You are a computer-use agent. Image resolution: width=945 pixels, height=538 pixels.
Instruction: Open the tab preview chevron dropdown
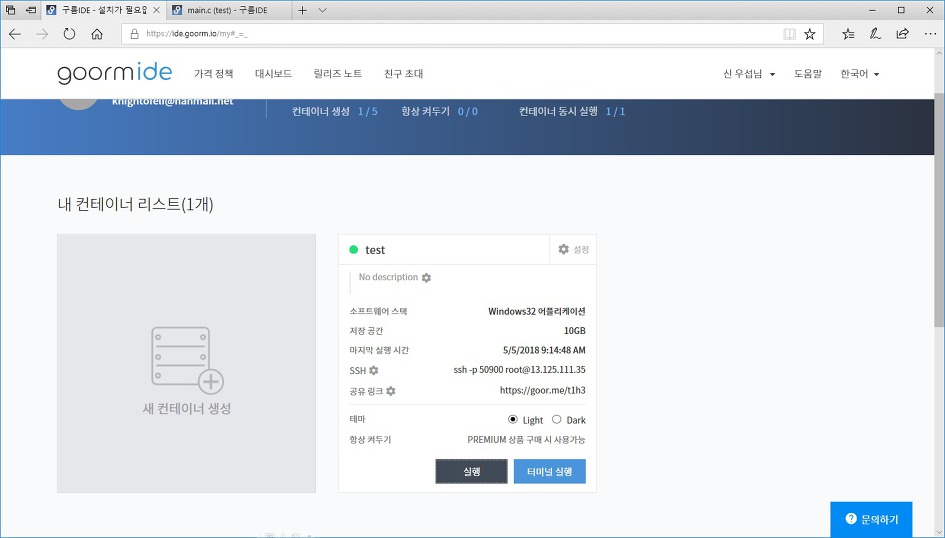322,10
